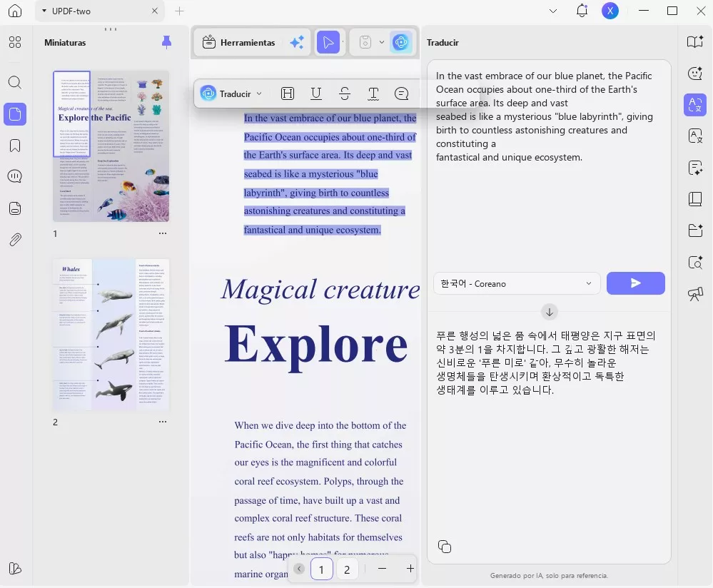The image size is (713, 588).
Task: Open reader mode book icon in right sidebar
Action: click(695, 42)
